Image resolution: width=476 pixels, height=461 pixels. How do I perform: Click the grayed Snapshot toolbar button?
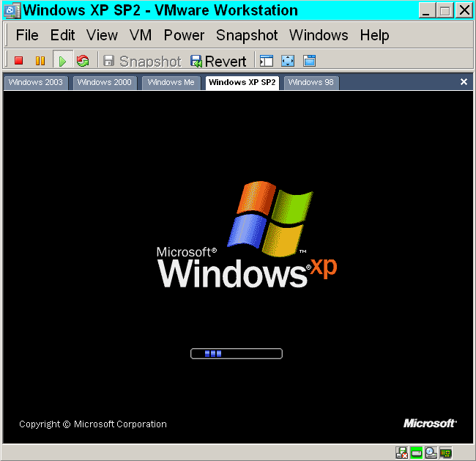point(142,61)
